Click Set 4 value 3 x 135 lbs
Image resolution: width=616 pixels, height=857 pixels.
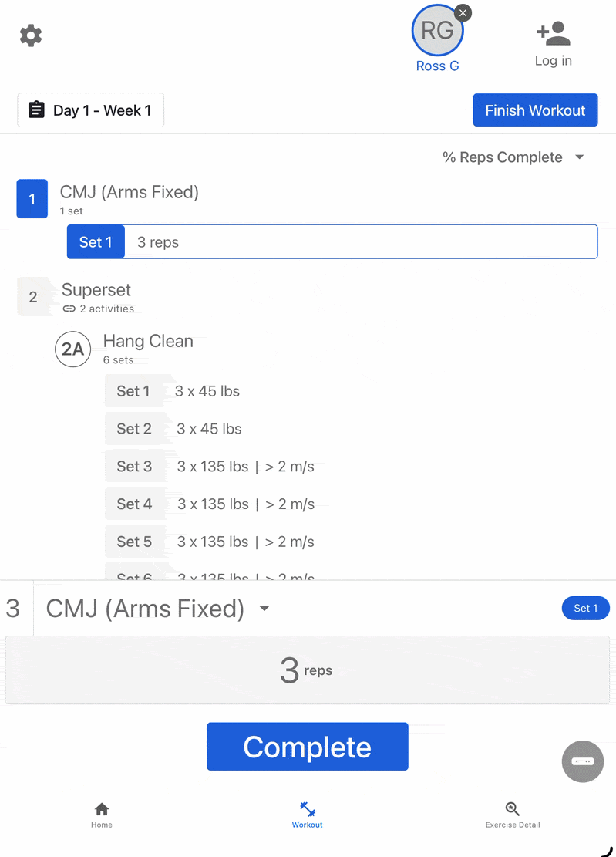[x=213, y=504]
